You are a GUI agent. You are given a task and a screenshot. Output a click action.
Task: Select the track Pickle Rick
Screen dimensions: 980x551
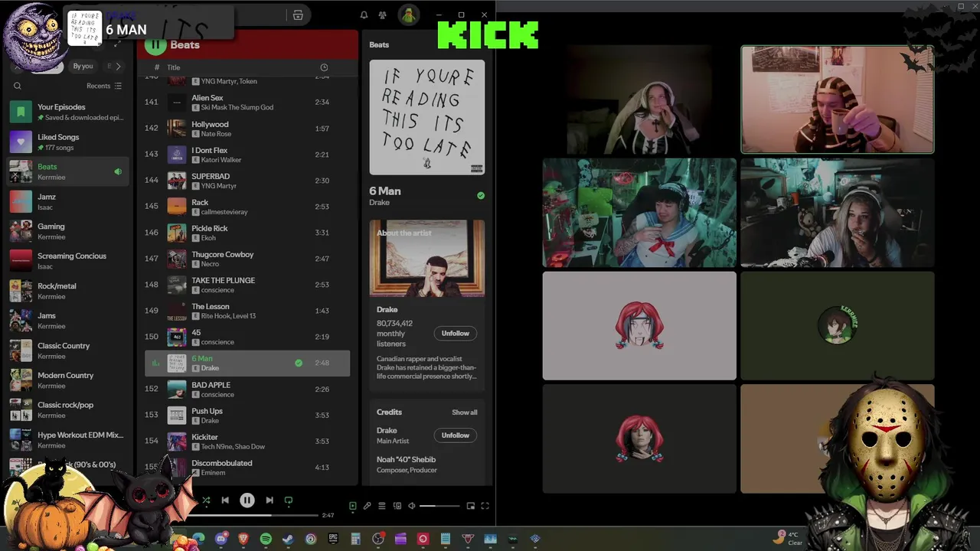tap(247, 233)
